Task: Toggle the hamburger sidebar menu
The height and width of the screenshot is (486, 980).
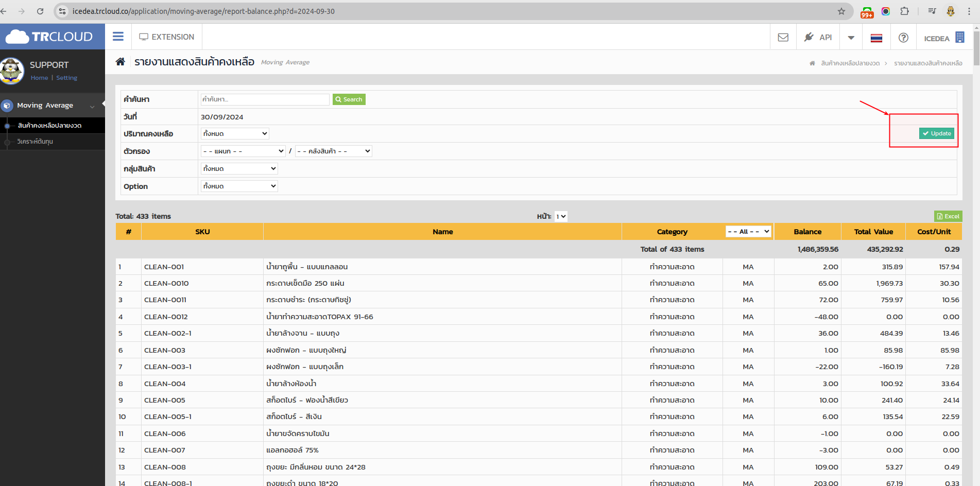Action: tap(118, 37)
